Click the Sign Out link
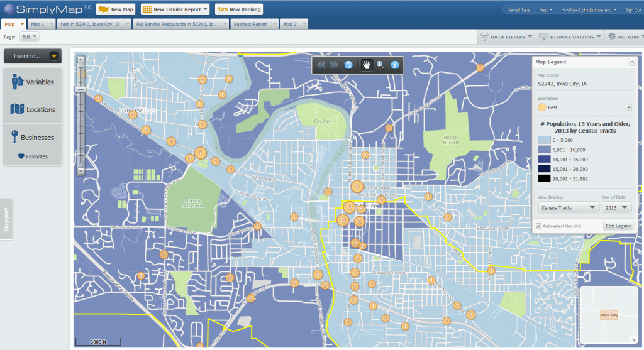The image size is (644, 350). [x=633, y=10]
